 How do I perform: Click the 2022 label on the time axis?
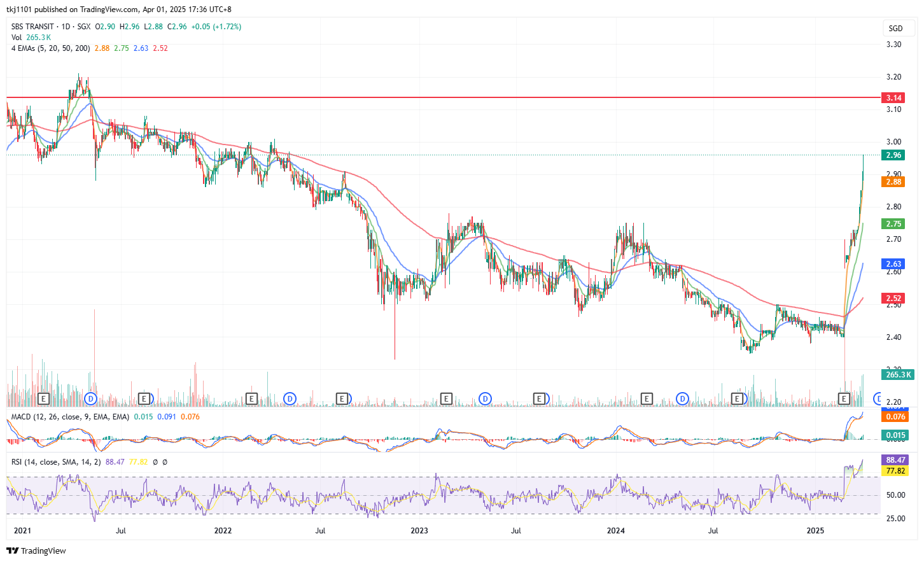coord(223,531)
